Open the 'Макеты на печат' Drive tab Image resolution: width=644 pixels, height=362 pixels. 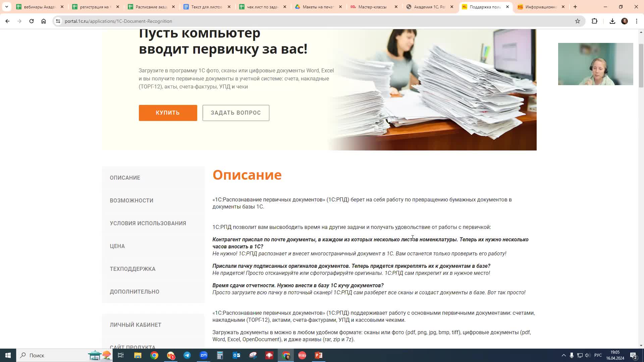click(x=318, y=7)
